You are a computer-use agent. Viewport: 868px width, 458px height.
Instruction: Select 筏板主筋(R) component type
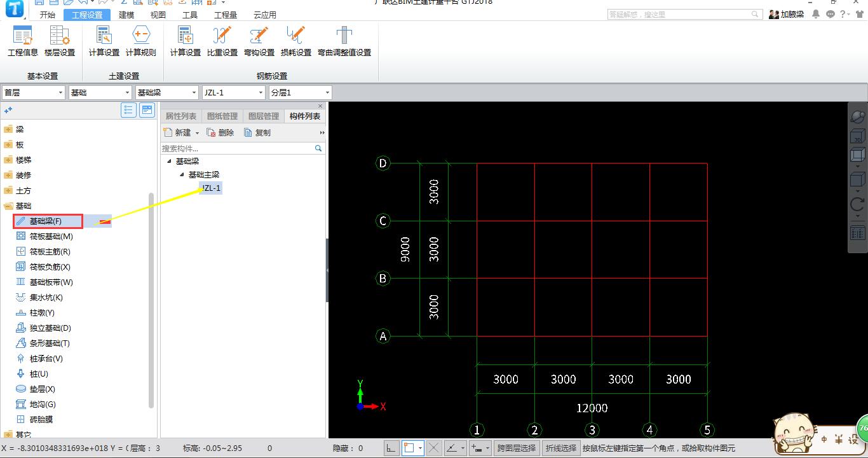pyautogui.click(x=43, y=251)
